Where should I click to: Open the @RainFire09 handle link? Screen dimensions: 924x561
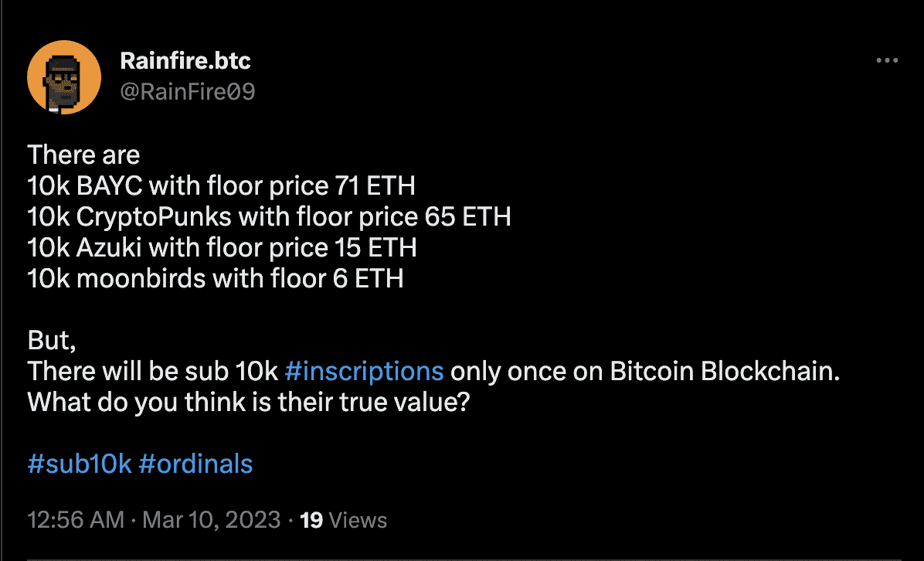(188, 91)
